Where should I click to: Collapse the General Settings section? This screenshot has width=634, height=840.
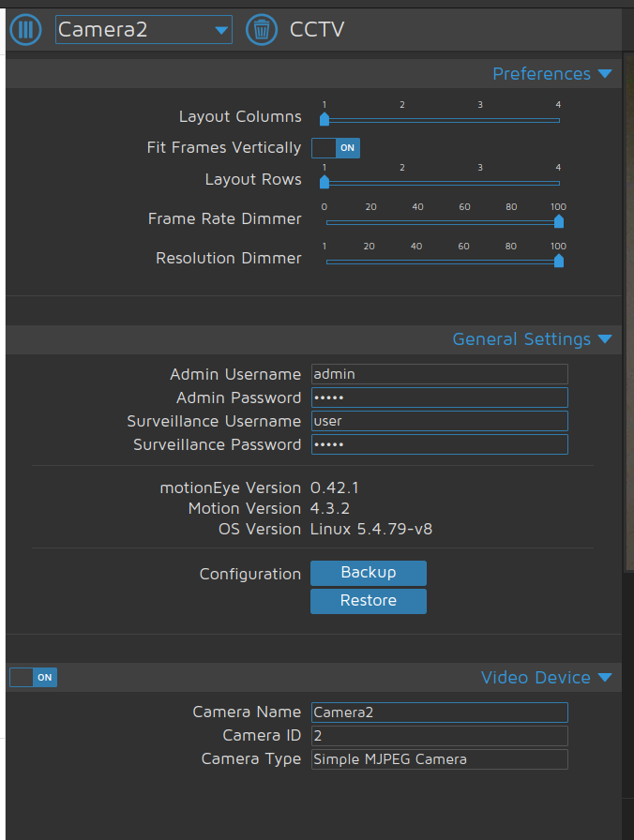pyautogui.click(x=605, y=339)
